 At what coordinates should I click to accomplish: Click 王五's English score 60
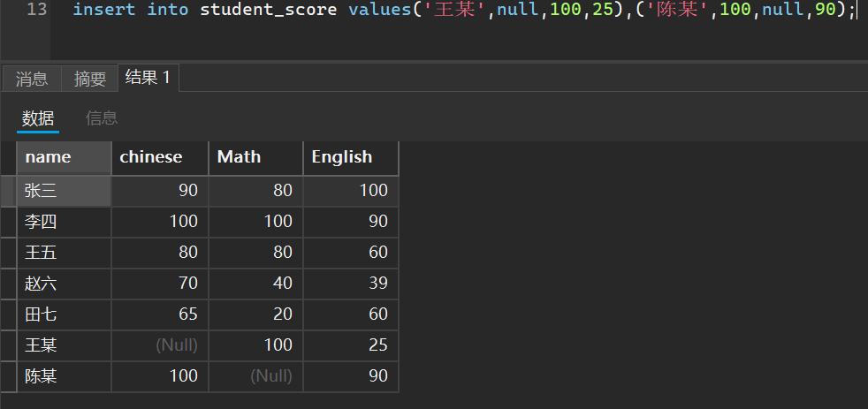coord(351,253)
